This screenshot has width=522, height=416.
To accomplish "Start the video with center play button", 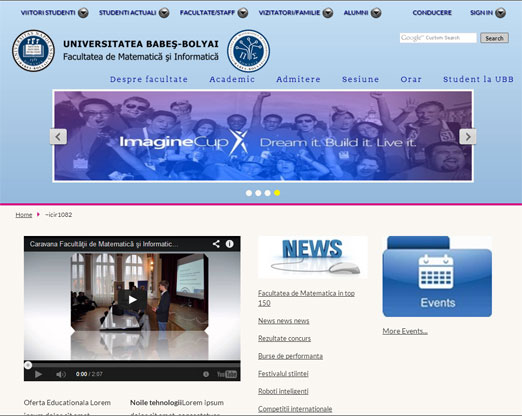I will click(132, 300).
